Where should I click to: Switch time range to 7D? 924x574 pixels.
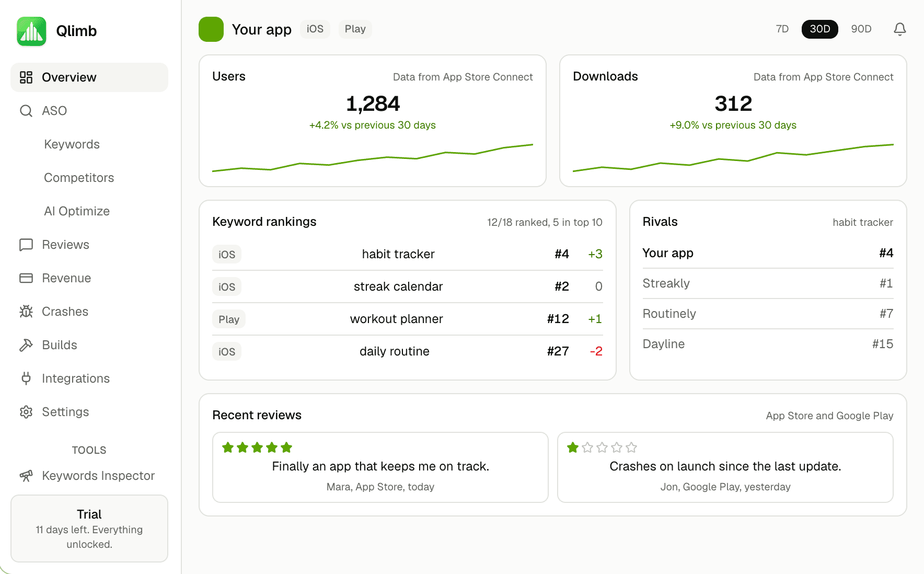tap(782, 29)
